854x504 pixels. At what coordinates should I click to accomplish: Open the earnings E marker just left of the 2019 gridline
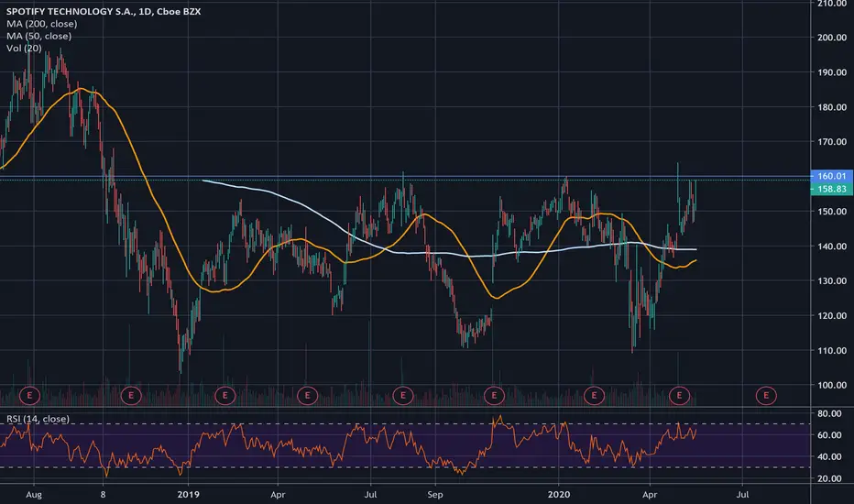[x=131, y=396]
